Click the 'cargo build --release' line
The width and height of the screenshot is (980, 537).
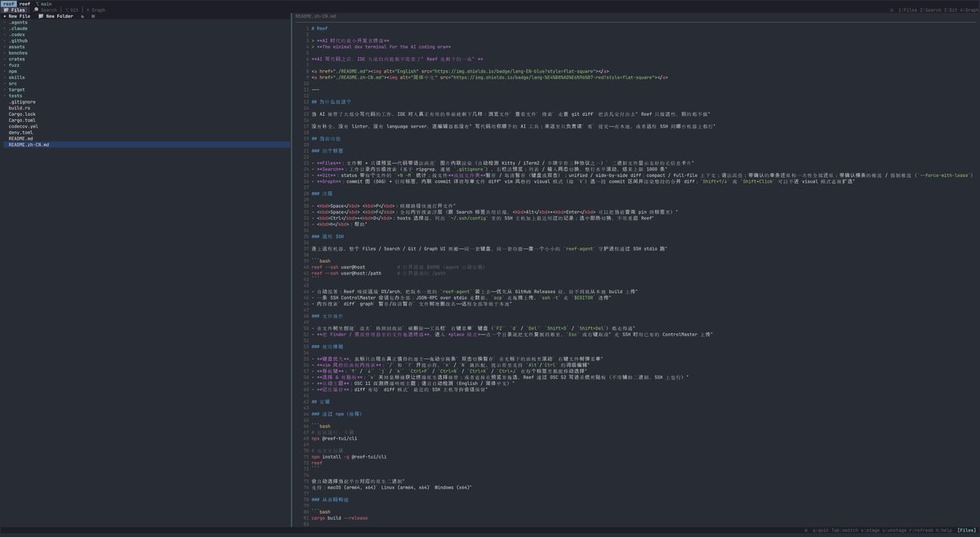point(339,517)
